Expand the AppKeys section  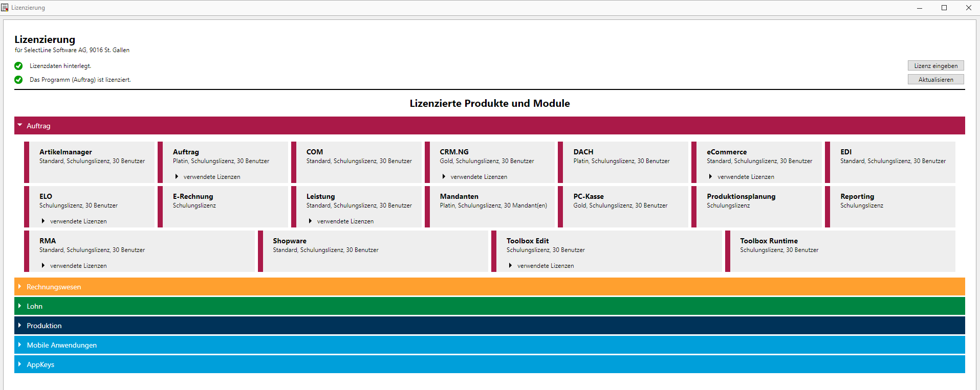pos(489,364)
